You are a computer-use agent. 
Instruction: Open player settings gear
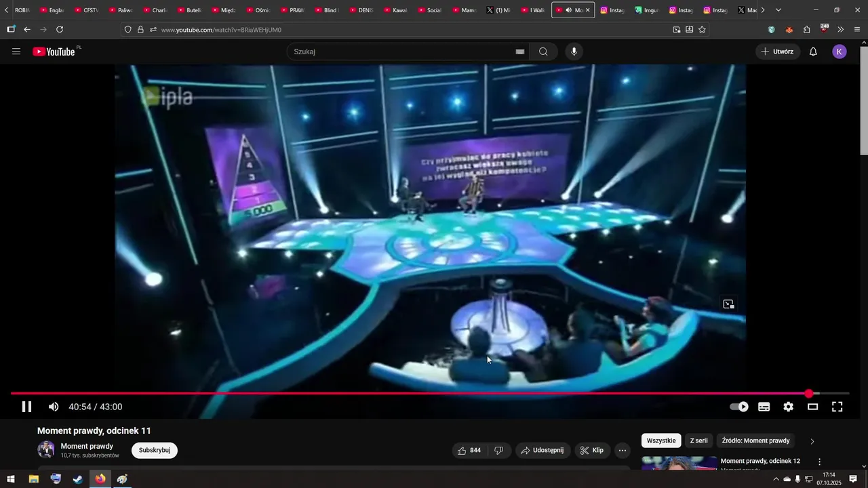coord(788,407)
